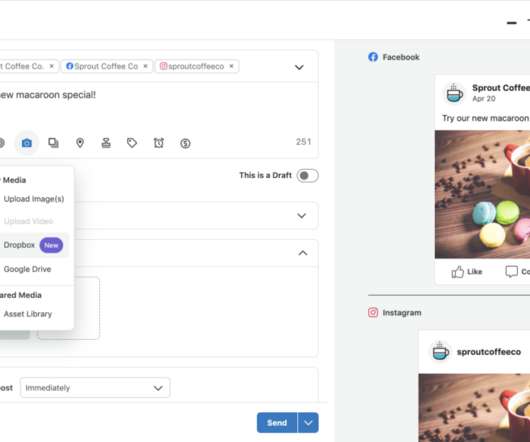The height and width of the screenshot is (442, 530).
Task: Click the macaroon image in the Facebook preview
Action: [x=482, y=194]
